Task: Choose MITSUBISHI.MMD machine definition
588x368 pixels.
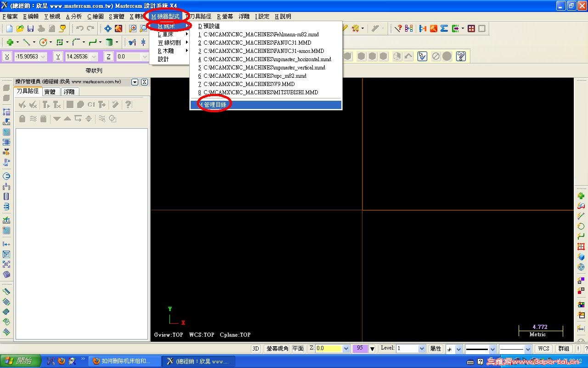Action: [x=266, y=92]
